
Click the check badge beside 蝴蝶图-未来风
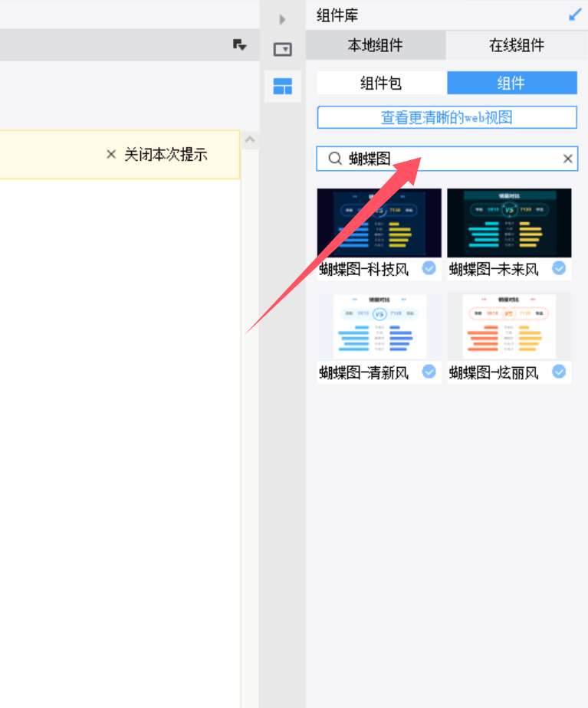[x=559, y=268]
